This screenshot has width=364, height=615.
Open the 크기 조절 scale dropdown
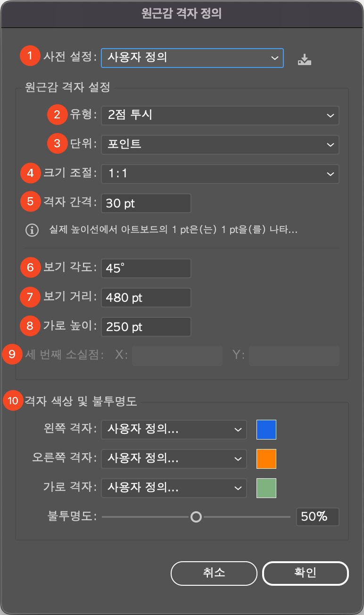click(220, 174)
